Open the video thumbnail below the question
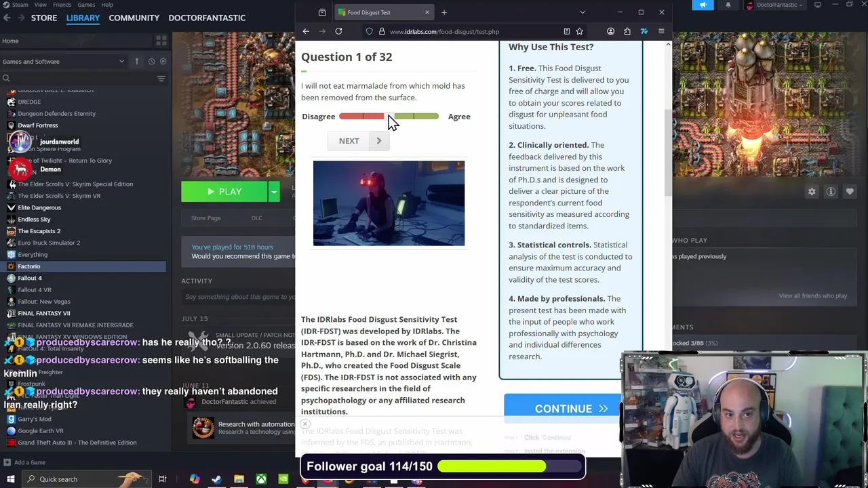Screen dimensions: 868x488 point(389,203)
